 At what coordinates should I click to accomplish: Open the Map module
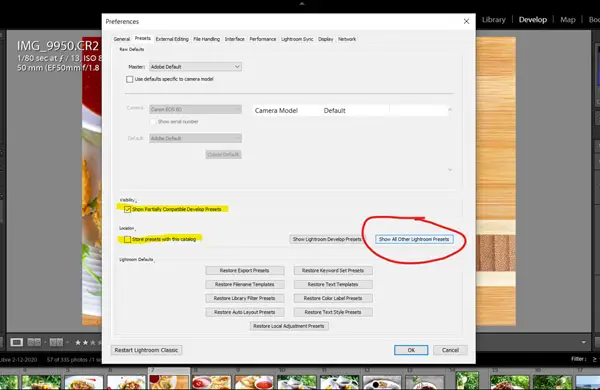[x=567, y=20]
